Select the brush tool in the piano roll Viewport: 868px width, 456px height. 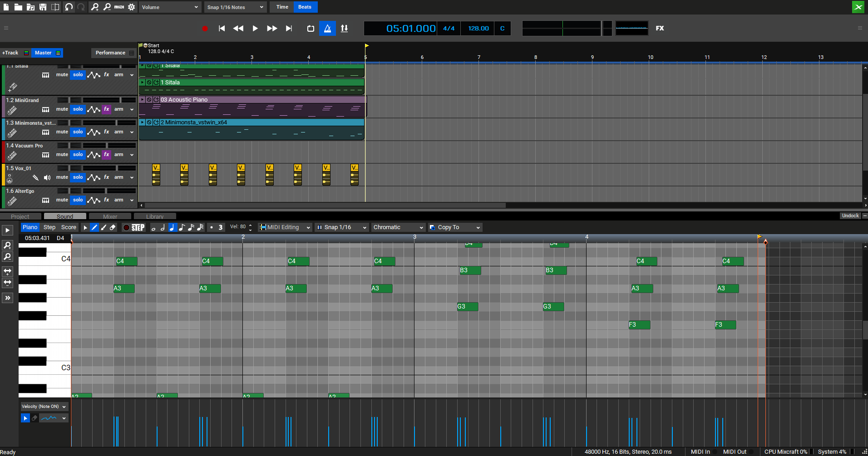click(104, 227)
